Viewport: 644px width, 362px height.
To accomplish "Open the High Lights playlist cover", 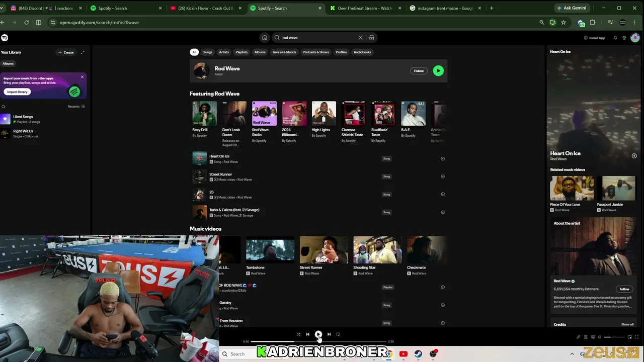I will click(324, 113).
